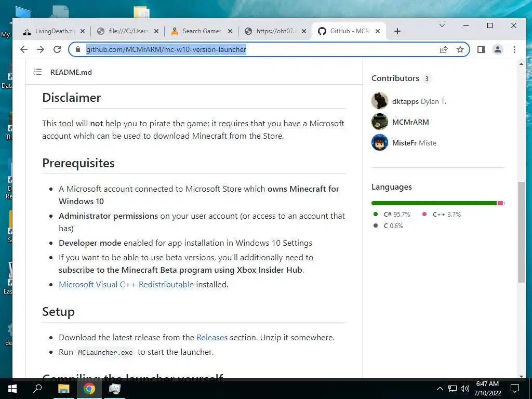Close the LivingDeath.zip tab
Image resolution: width=532 pixels, height=399 pixels.
83,31
